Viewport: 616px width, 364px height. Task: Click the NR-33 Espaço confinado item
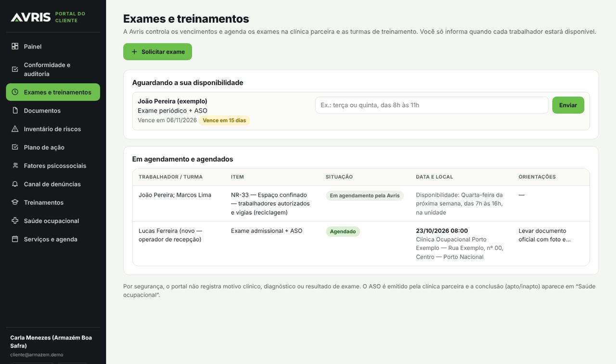point(270,204)
